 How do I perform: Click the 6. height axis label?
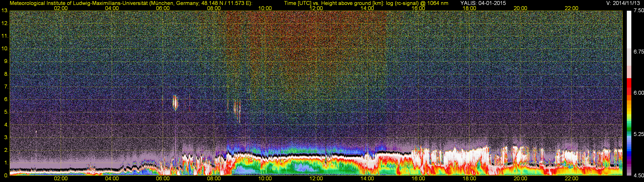(6, 100)
